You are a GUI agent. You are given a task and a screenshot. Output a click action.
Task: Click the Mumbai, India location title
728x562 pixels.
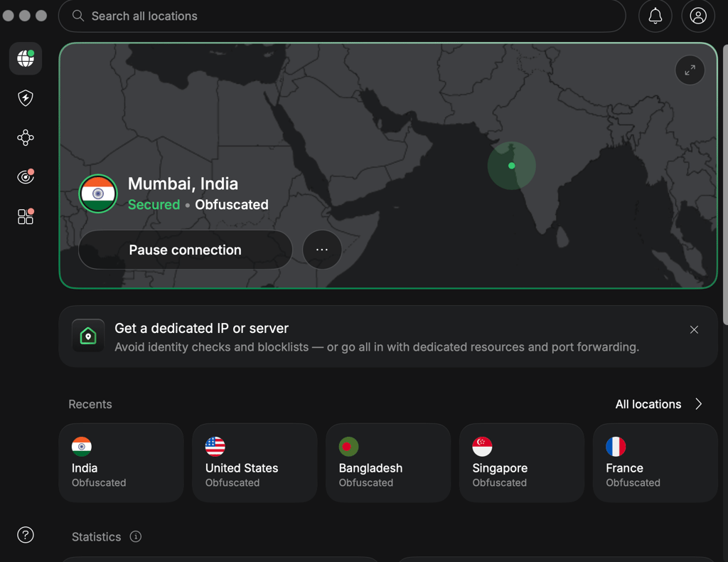[183, 184]
